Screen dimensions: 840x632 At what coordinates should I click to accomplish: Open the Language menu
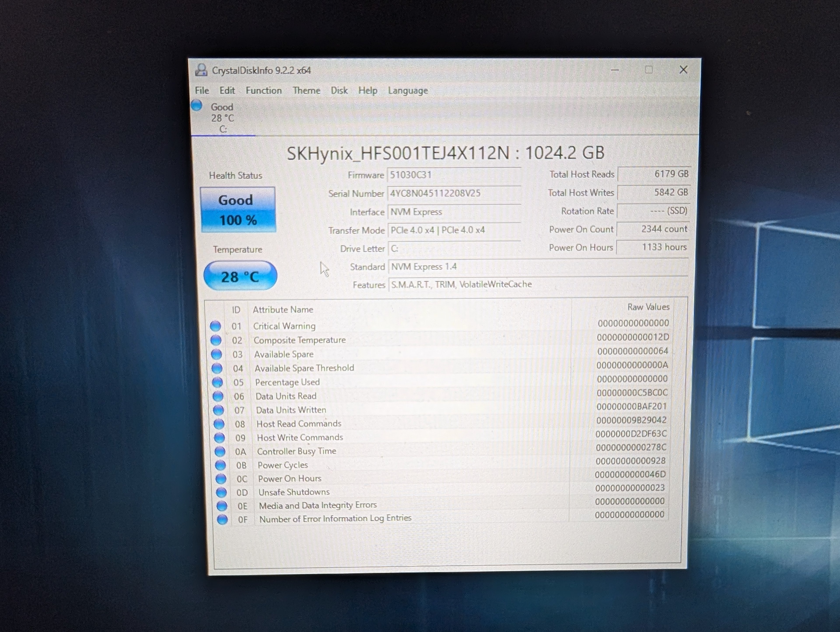408,90
